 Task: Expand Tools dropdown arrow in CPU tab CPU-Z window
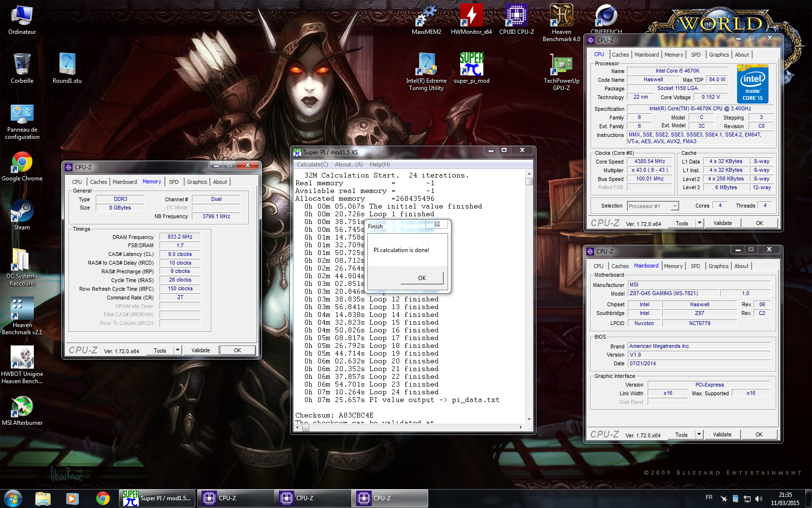699,223
